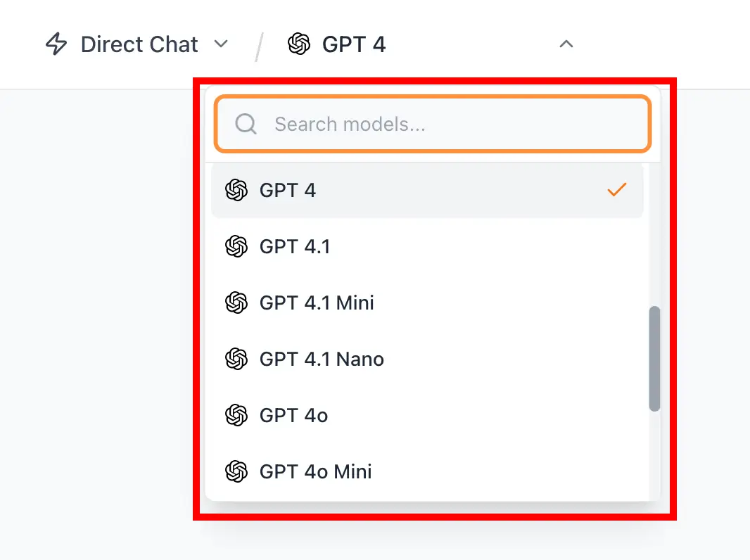
Task: Click the OpenAI icon beside GPT 4o Mini
Action: point(236,471)
